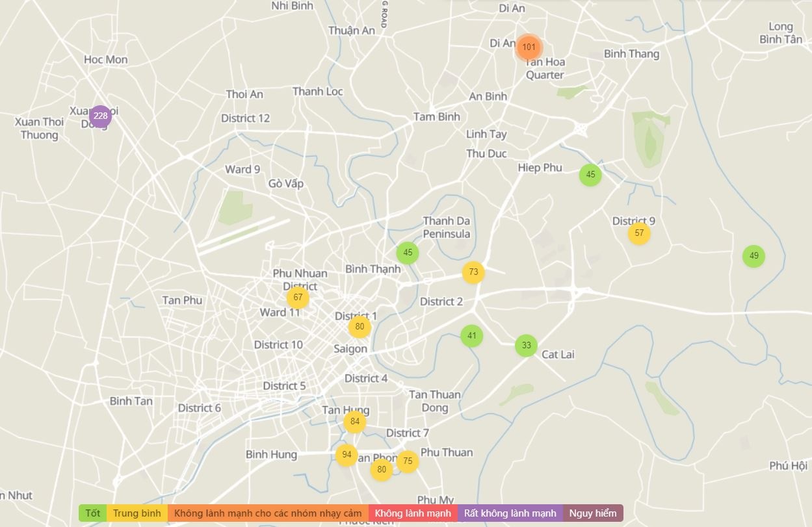Select the yellow 67 marker at Phu Nhuan
812x527 pixels.
[x=298, y=298]
